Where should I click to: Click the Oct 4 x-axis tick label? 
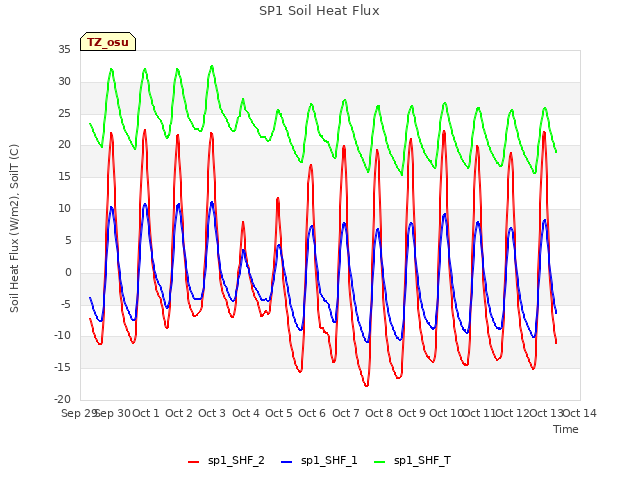[246, 413]
